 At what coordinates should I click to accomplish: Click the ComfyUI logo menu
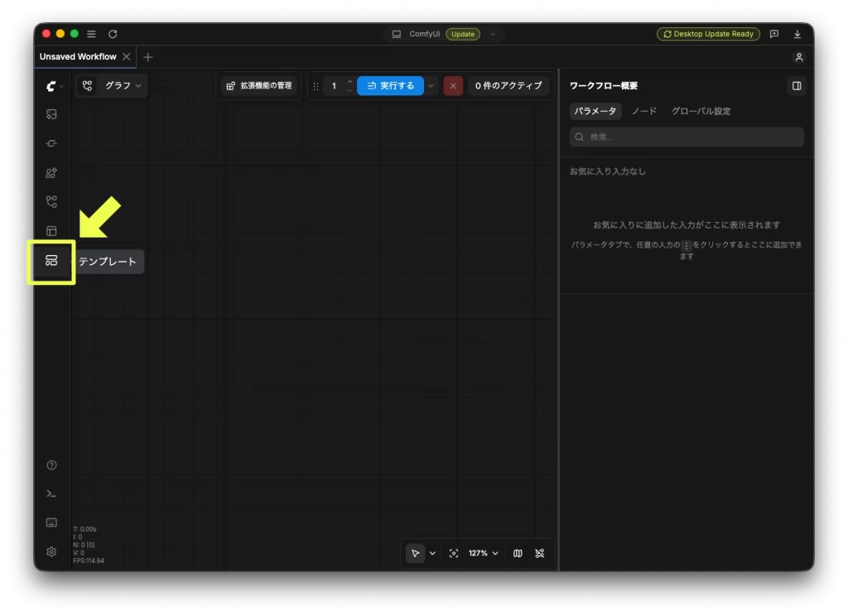point(54,86)
